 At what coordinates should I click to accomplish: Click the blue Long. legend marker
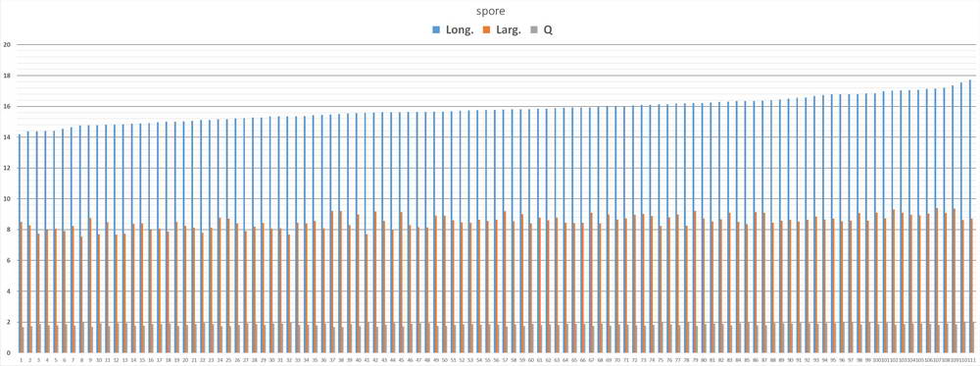pos(436,29)
